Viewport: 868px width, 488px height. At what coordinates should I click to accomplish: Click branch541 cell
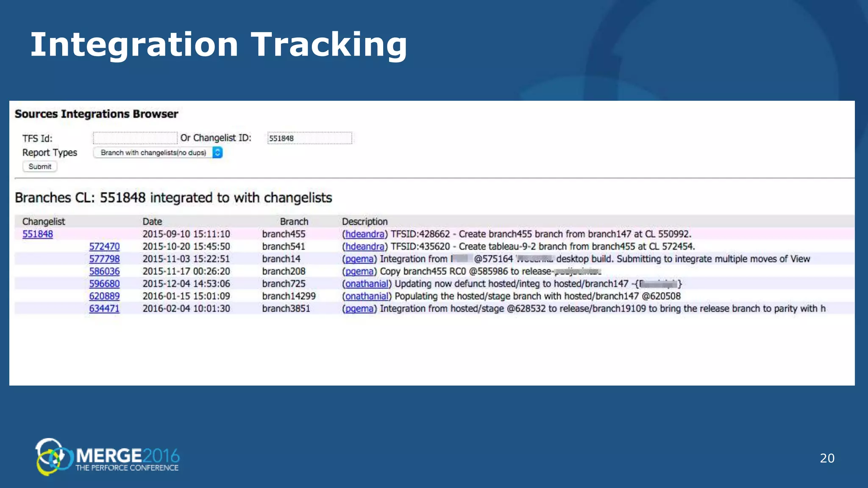(x=284, y=246)
